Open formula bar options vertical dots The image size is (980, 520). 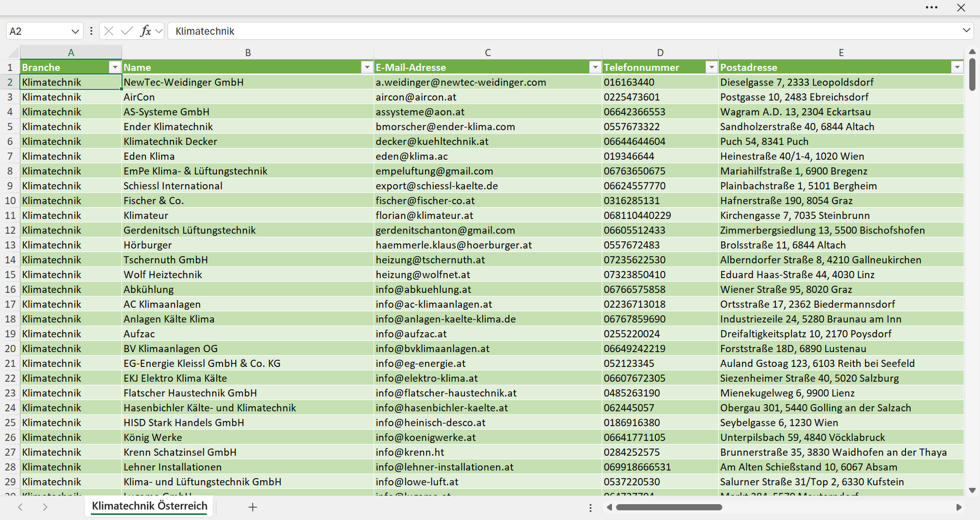[91, 31]
